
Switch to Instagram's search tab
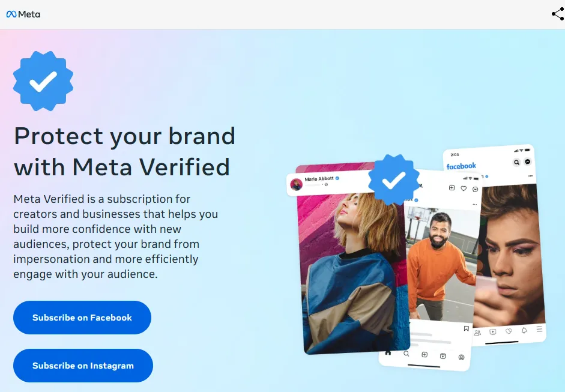pyautogui.click(x=406, y=354)
